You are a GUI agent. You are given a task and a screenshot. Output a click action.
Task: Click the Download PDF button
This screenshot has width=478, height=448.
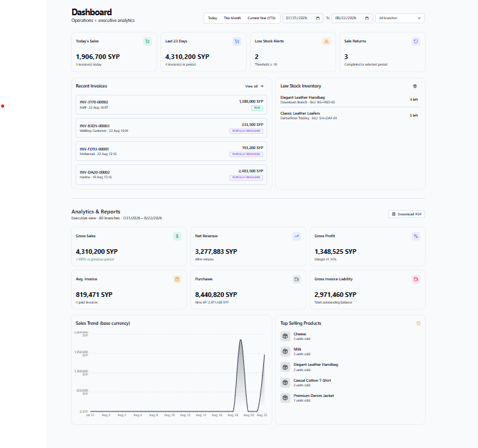tap(406, 214)
